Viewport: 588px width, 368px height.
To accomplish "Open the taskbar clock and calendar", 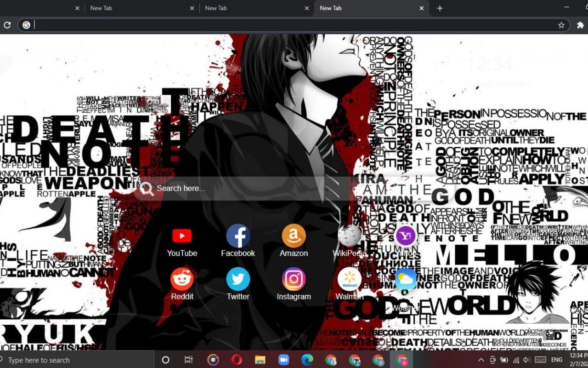I will click(578, 360).
